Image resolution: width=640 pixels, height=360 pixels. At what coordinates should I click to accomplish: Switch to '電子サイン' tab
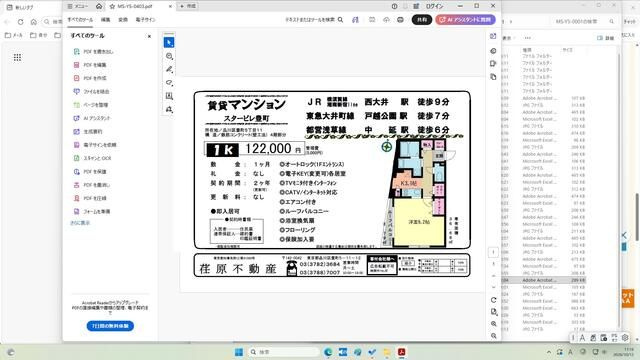[145, 20]
